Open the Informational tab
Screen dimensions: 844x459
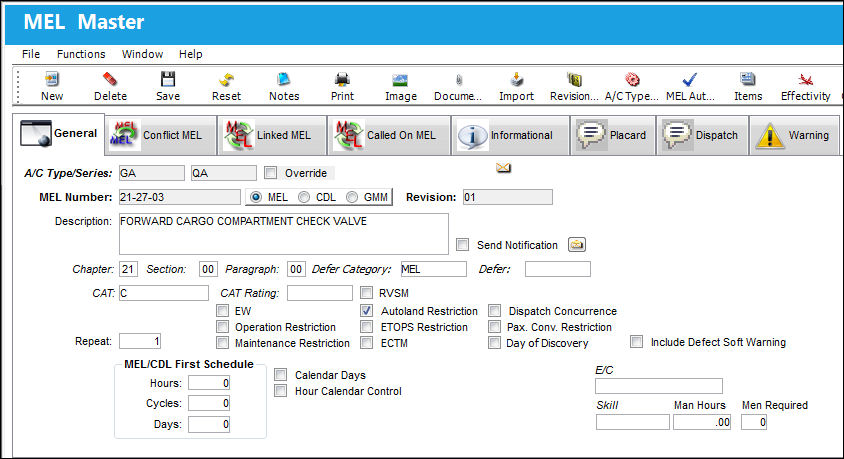510,135
